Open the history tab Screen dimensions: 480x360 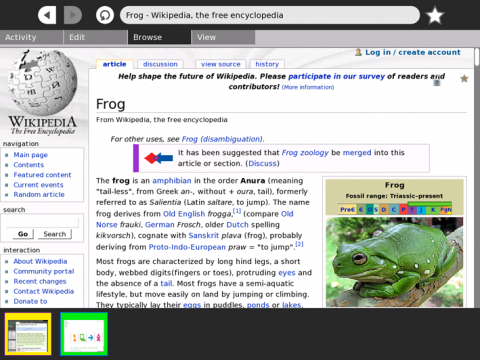click(267, 64)
